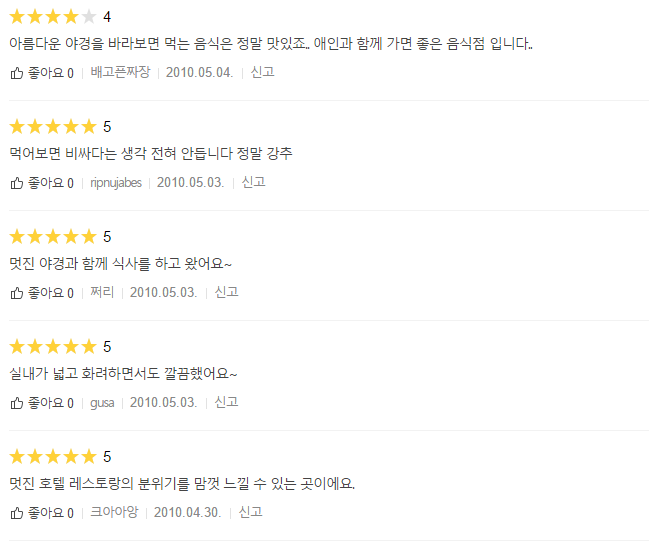Image resolution: width=659 pixels, height=553 pixels.
Task: Click the 4-star rating on first review
Action: pyautogui.click(x=53, y=17)
